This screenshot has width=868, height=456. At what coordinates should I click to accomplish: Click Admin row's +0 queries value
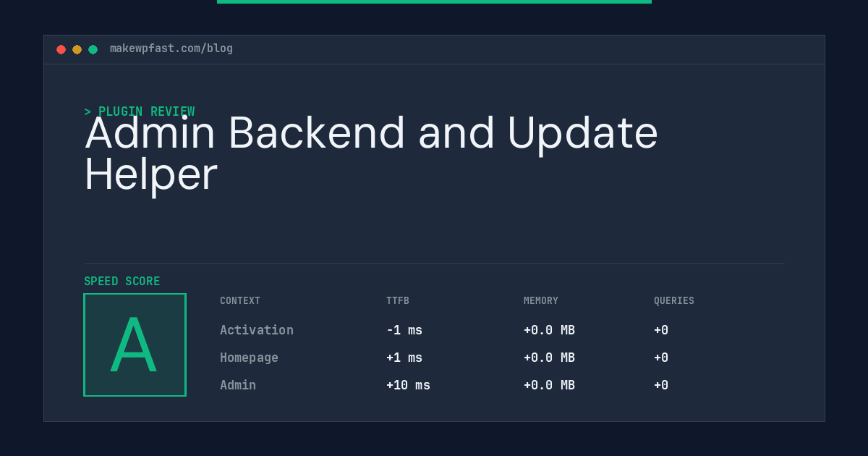click(x=661, y=385)
